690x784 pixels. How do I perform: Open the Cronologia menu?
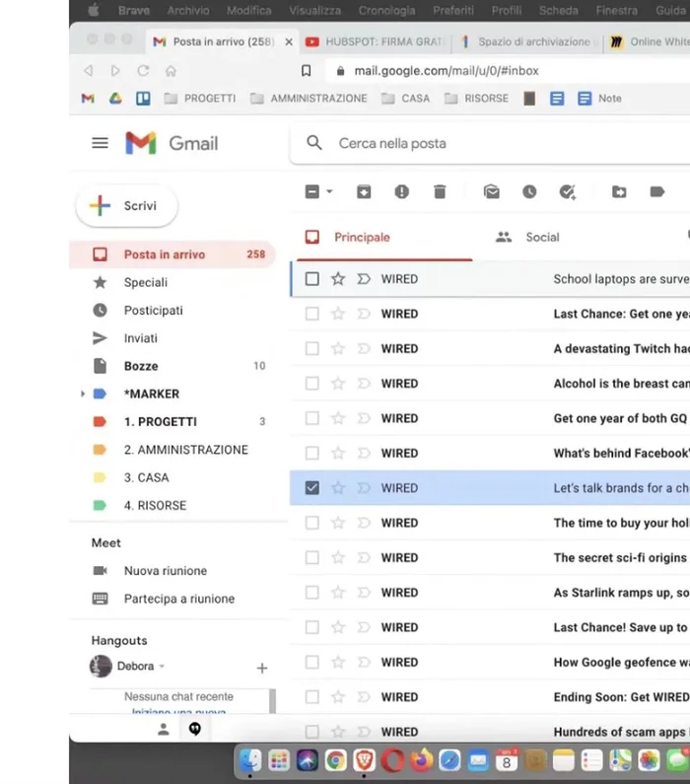click(386, 11)
